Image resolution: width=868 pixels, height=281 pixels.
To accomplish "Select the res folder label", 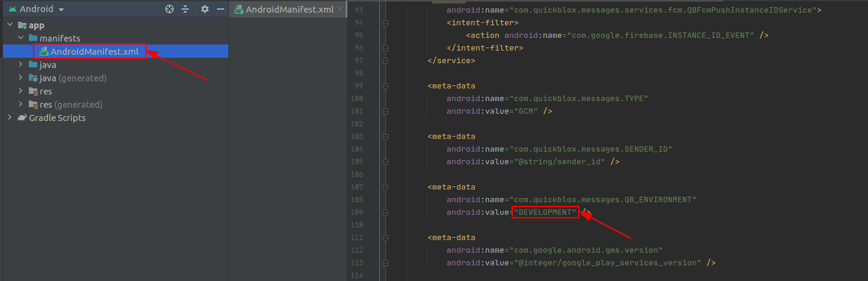I will click(x=46, y=91).
